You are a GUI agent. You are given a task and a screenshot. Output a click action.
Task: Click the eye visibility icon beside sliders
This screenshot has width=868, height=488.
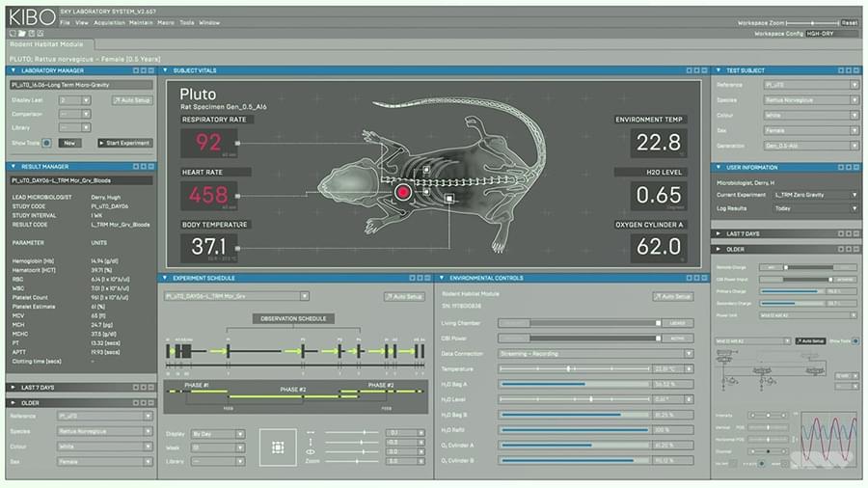pyautogui.click(x=311, y=452)
